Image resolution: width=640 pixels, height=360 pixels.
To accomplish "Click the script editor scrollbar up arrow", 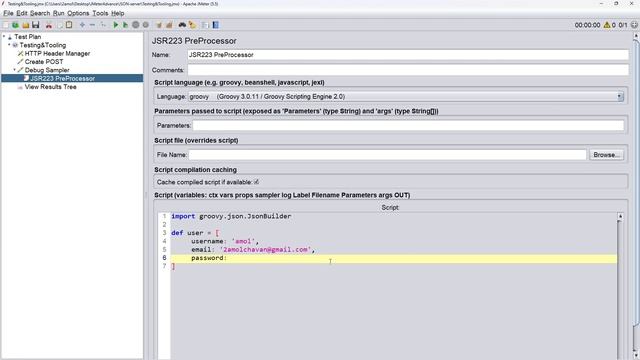I will click(620, 216).
